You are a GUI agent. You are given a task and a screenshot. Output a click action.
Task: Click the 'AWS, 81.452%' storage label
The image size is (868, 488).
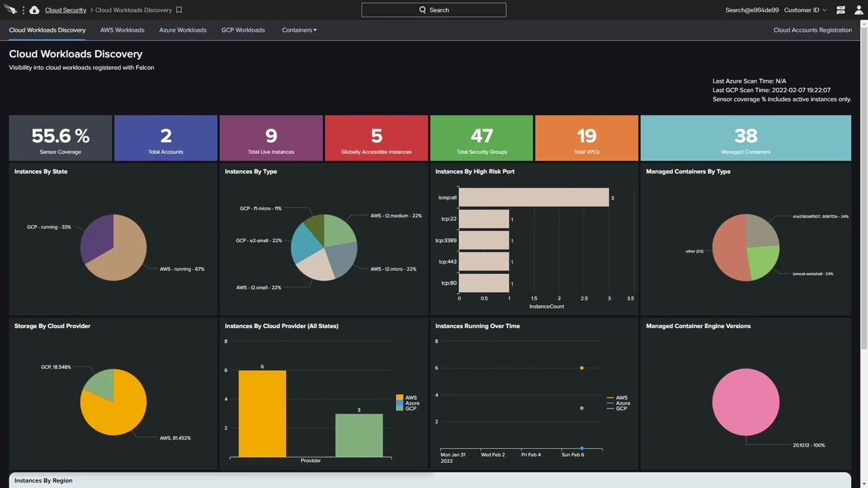pos(175,438)
